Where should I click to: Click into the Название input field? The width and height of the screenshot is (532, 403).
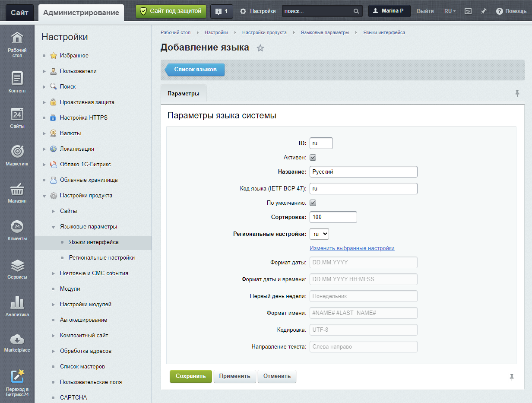click(363, 171)
